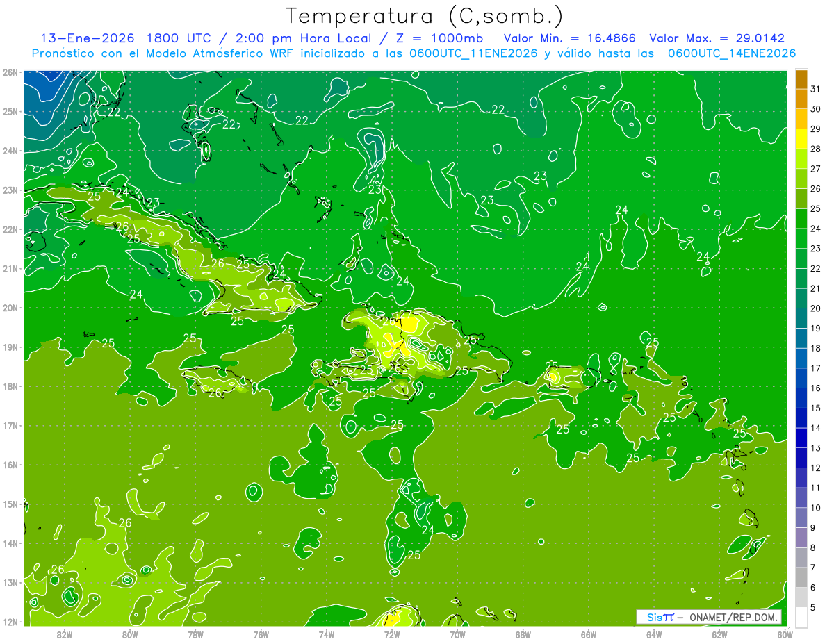The height and width of the screenshot is (644, 834).
Task: Click the '17N' latitude axis label
Action: pyautogui.click(x=10, y=425)
